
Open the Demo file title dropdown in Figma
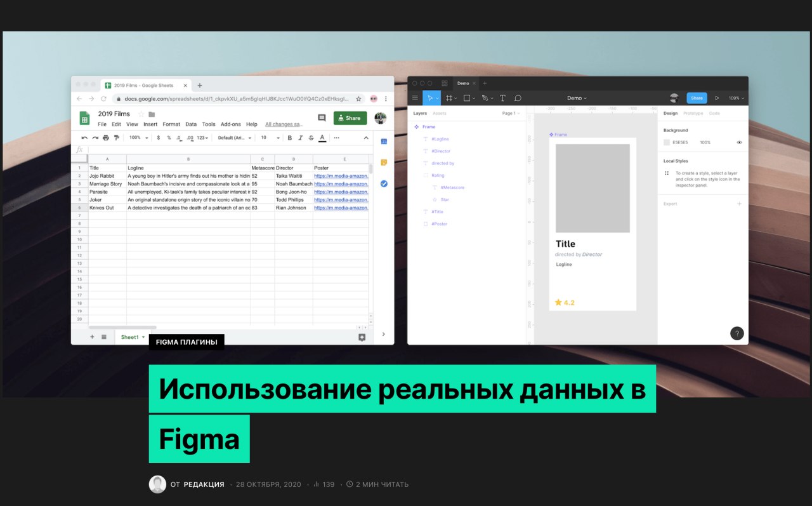coord(577,98)
